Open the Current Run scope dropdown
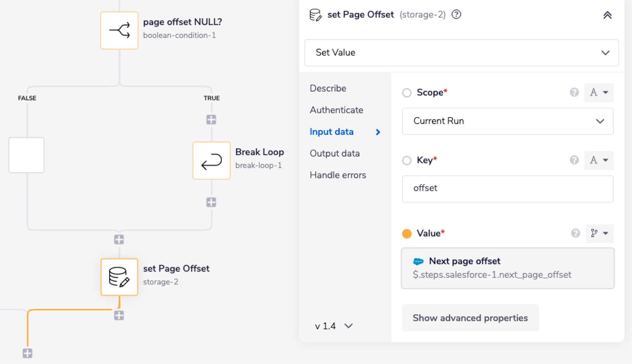 point(507,121)
